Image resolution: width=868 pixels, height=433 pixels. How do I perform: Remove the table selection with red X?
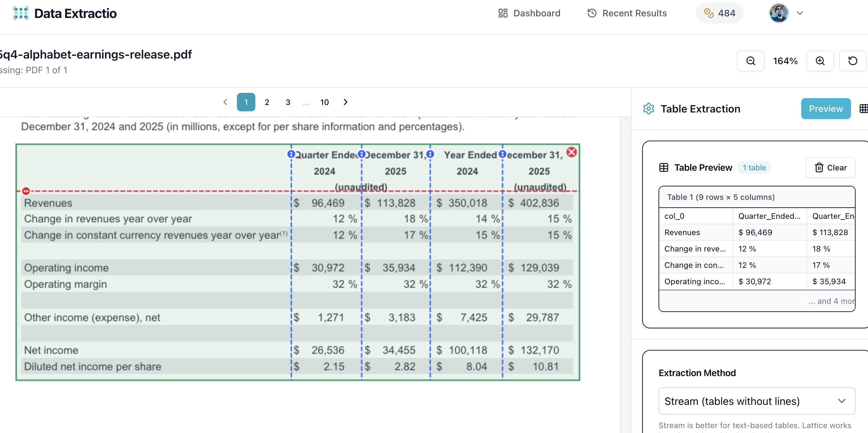coord(571,152)
